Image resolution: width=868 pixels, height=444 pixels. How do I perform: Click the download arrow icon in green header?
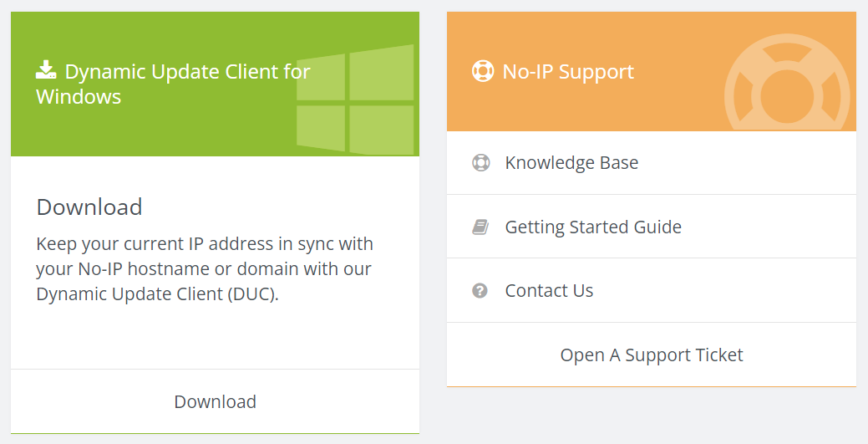[x=46, y=70]
